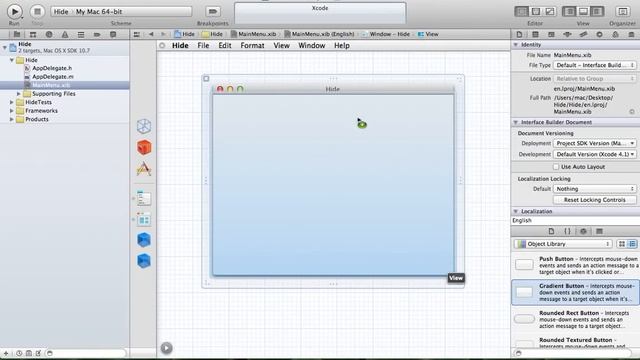Viewport: 640px width, 360px height.
Task: Show the Breakpoint navigator
Action: click(x=97, y=34)
